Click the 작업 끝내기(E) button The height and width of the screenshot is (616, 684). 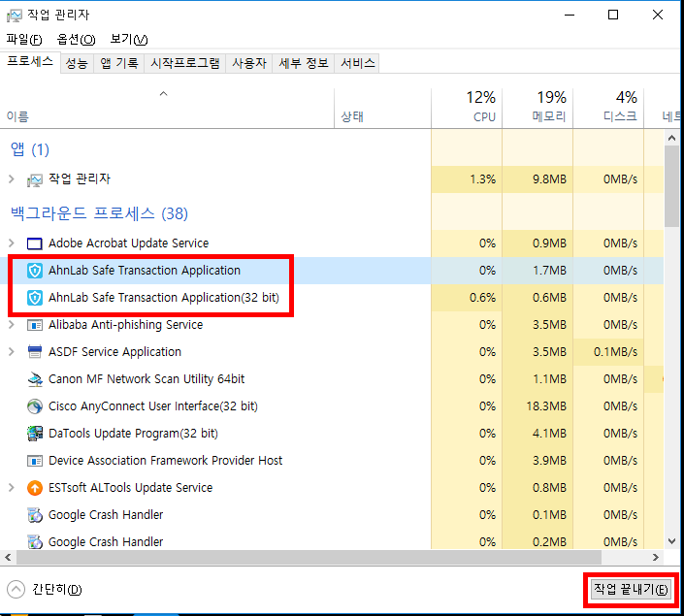631,590
